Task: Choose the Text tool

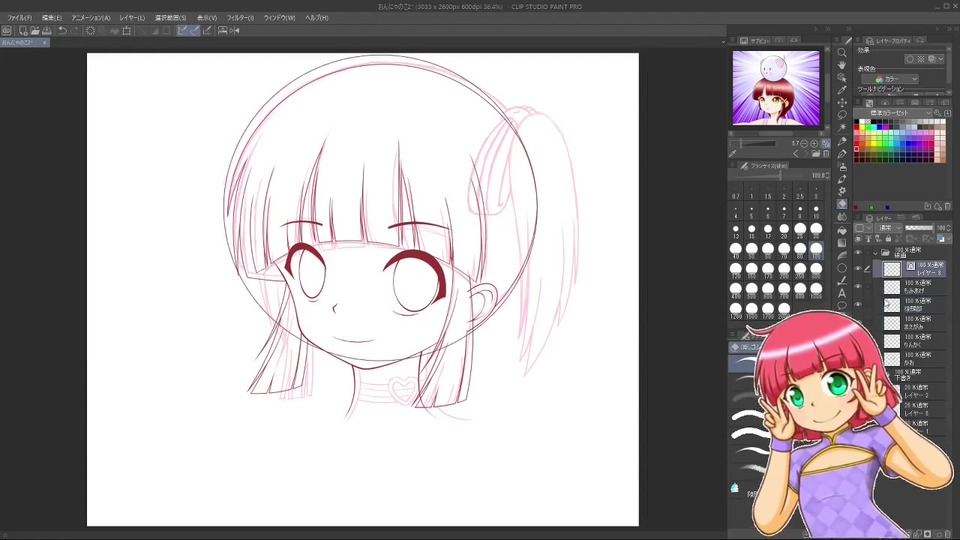Action: pyautogui.click(x=842, y=293)
